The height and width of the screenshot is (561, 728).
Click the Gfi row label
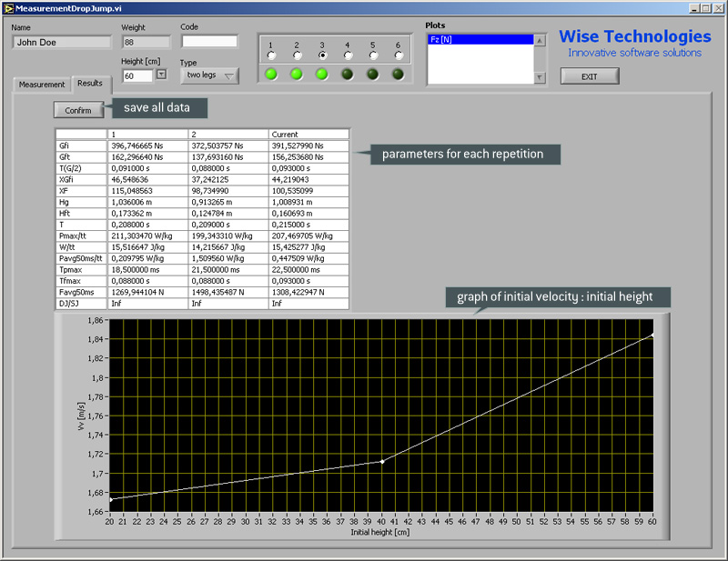point(81,145)
